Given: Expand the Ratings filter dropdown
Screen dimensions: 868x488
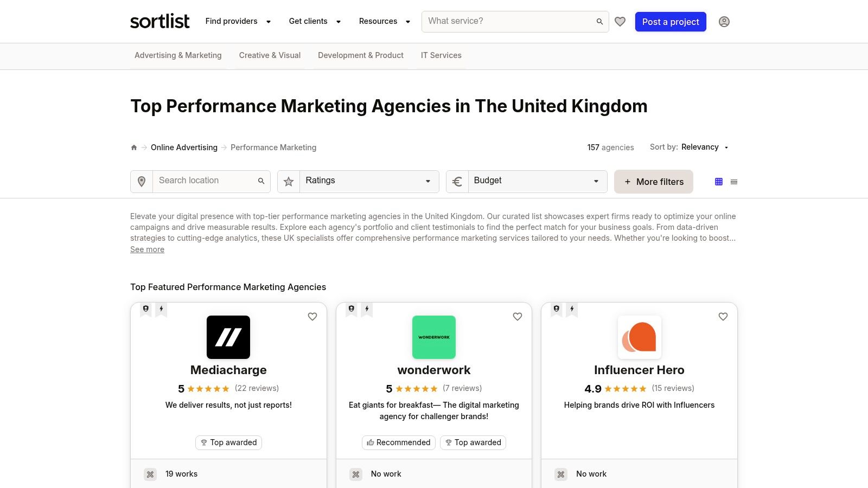Looking at the screenshot, I should point(369,181).
